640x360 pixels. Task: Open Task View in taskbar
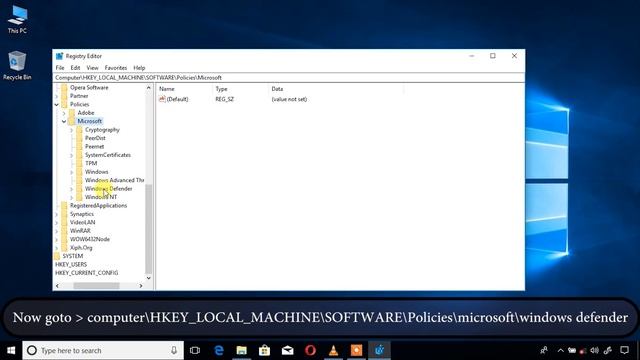click(x=195, y=350)
